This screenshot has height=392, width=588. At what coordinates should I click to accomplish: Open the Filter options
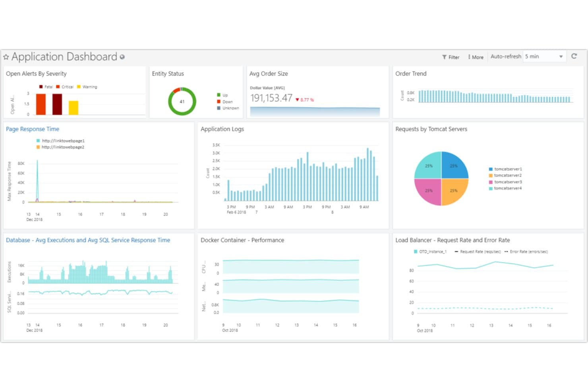click(x=451, y=57)
